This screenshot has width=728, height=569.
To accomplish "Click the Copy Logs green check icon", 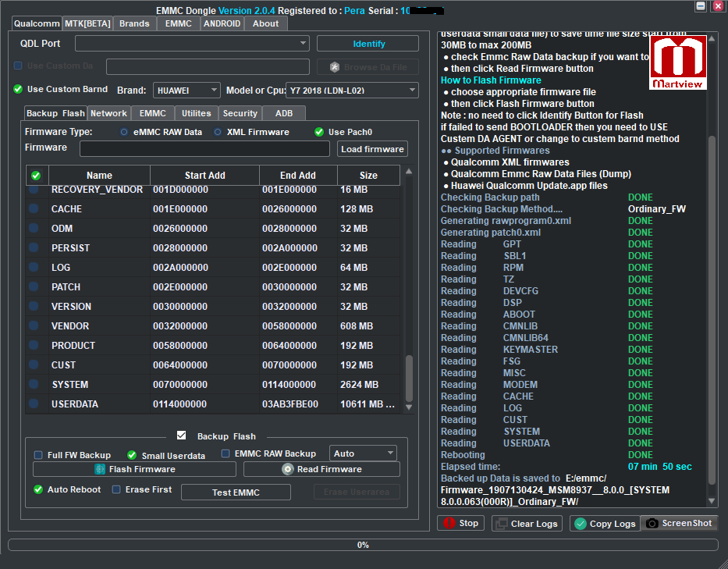I will (x=580, y=524).
